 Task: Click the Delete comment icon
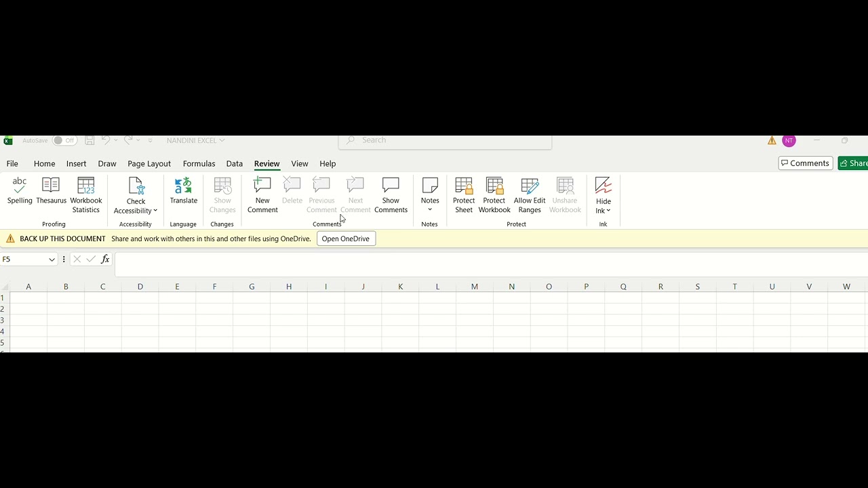click(x=292, y=185)
